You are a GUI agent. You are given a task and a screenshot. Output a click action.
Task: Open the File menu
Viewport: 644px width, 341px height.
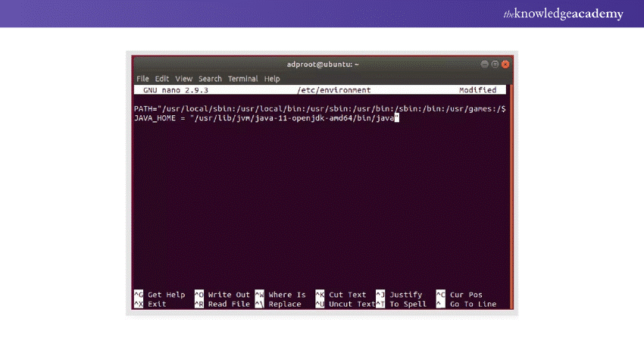tap(142, 79)
